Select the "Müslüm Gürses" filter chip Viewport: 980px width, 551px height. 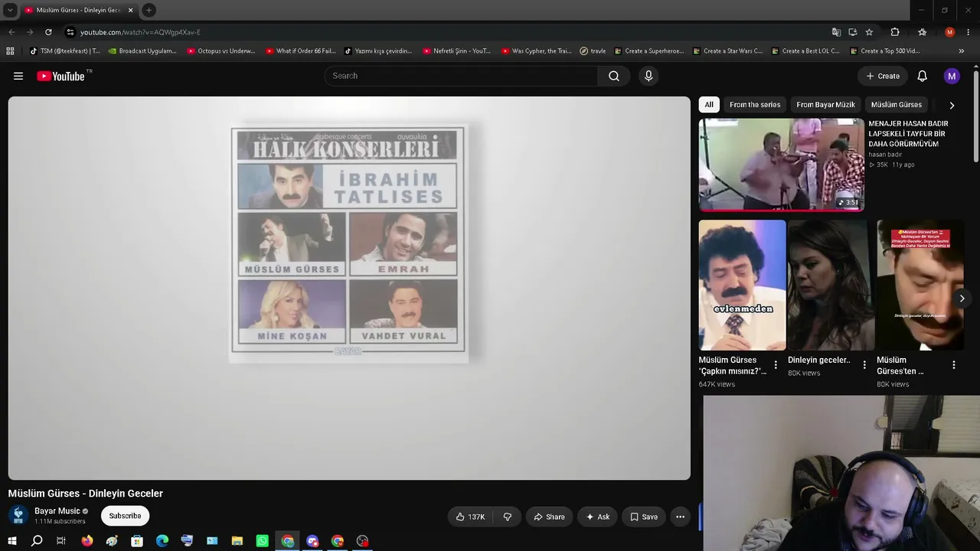pos(897,105)
